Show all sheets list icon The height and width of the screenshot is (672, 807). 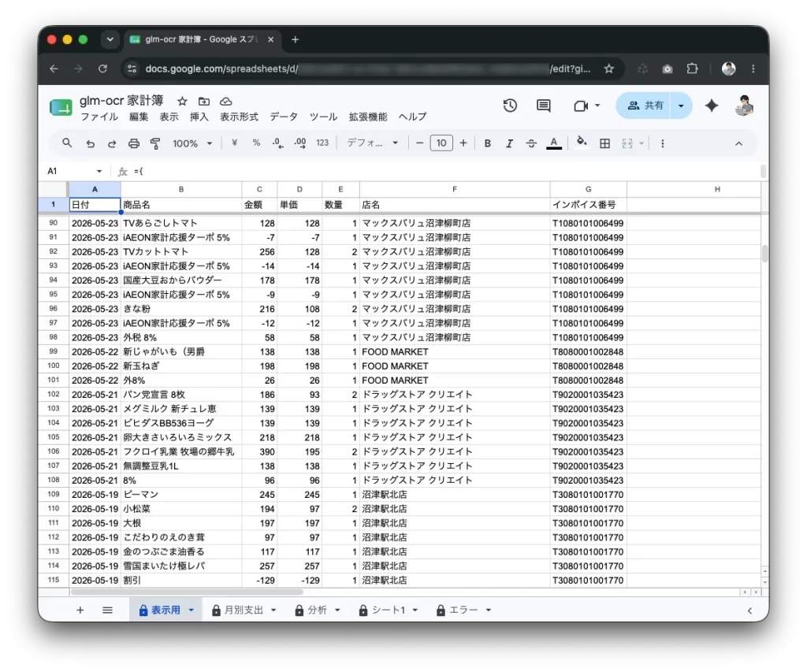tap(107, 611)
